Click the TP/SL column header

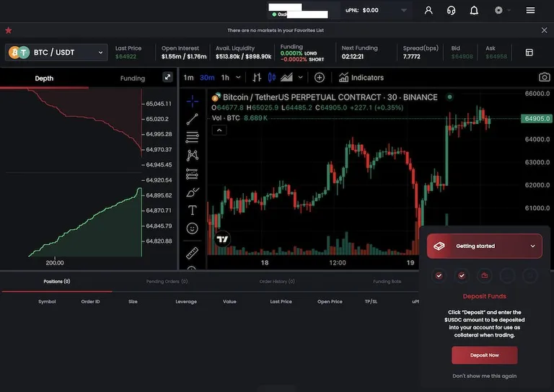click(371, 302)
